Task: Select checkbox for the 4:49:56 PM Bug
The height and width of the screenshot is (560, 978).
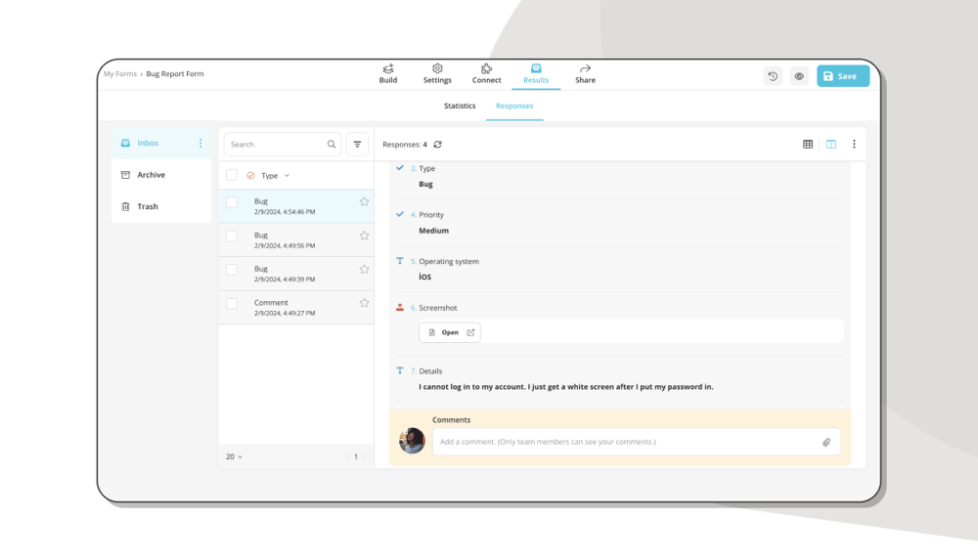Action: pyautogui.click(x=232, y=237)
